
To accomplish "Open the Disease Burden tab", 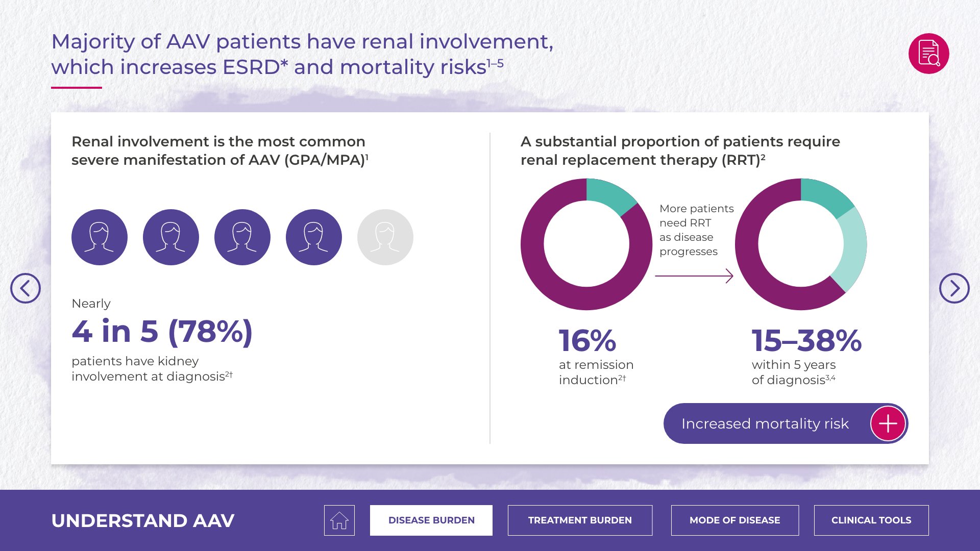I will click(431, 520).
